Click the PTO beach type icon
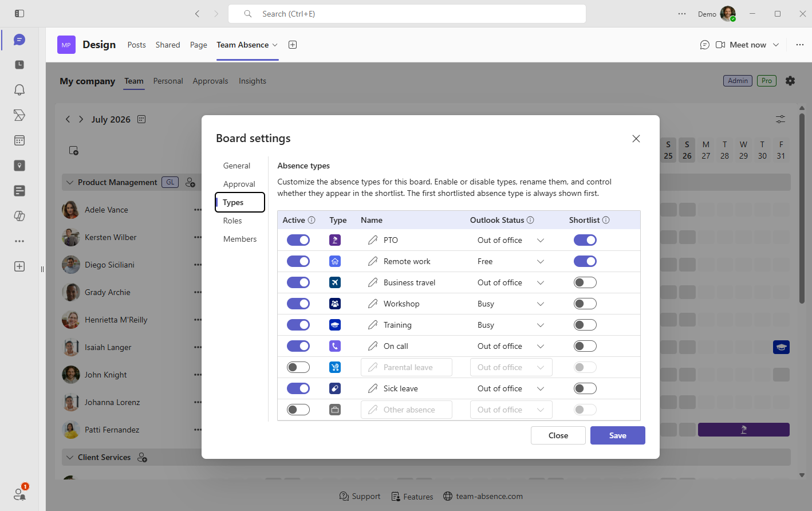Viewport: 812px width, 511px height. click(x=335, y=240)
